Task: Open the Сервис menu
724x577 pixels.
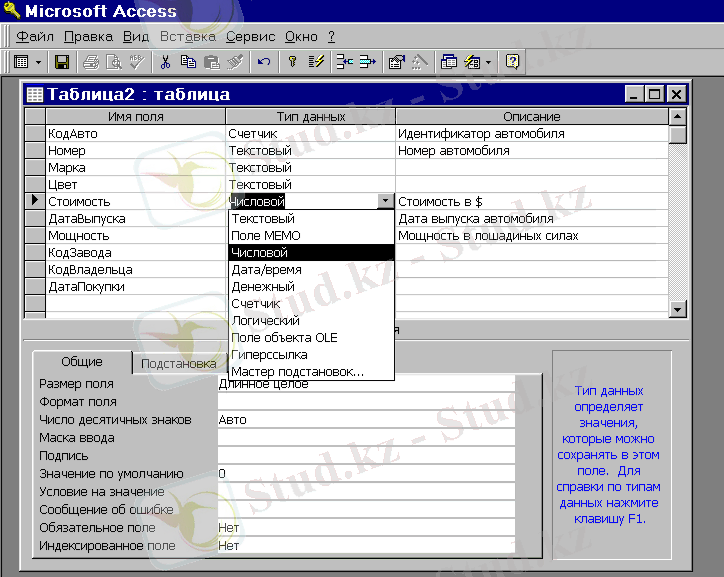Action: 250,36
